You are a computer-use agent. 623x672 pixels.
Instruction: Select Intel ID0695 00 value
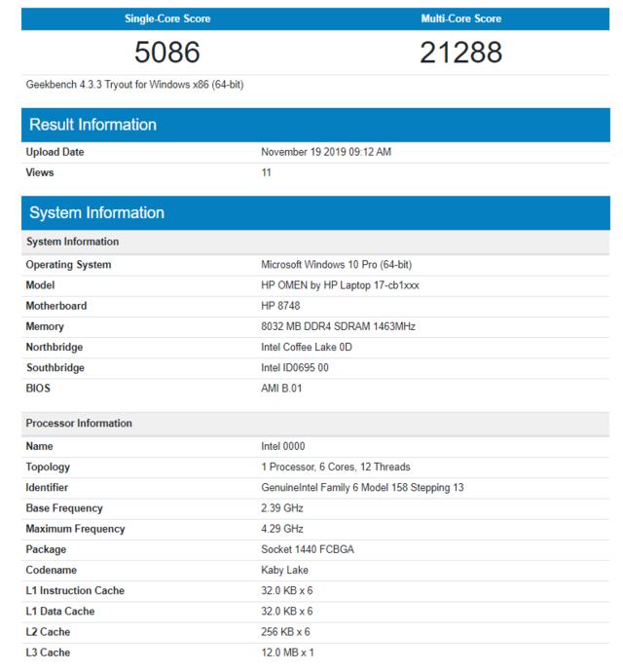coord(295,367)
